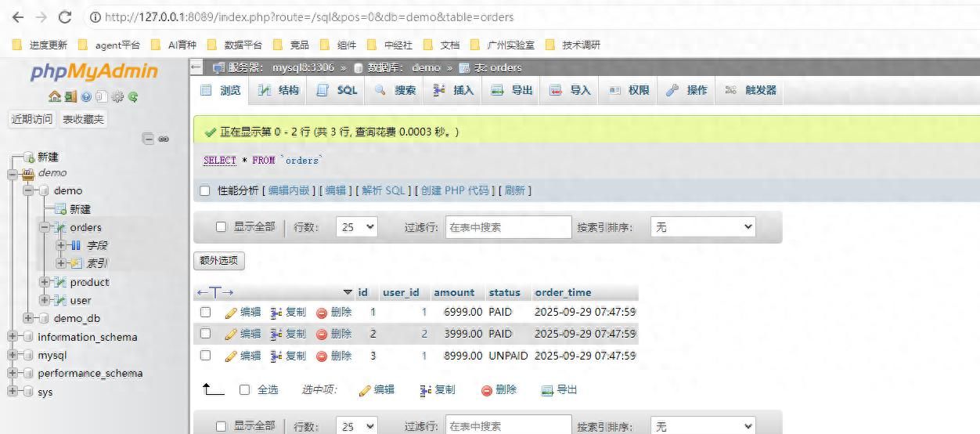Image resolution: width=980 pixels, height=434 pixels.
Task: Select the checkbox for row id 1
Action: click(x=205, y=312)
